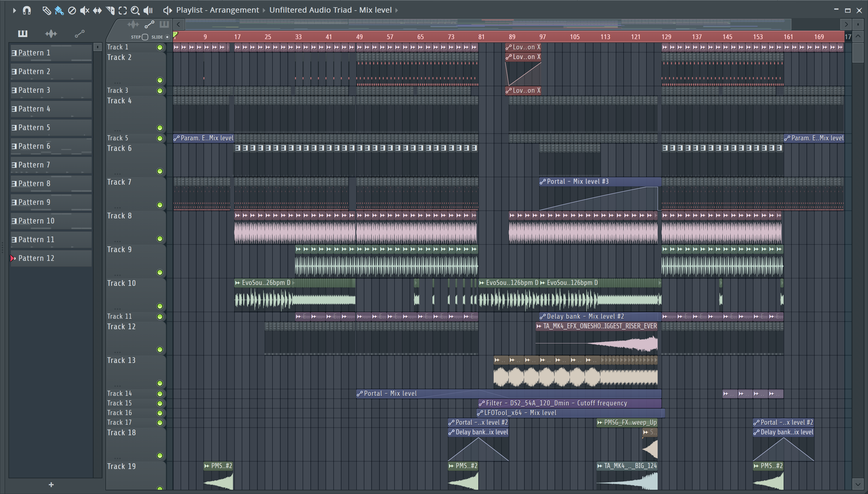
Task: Show automation clips in the picker panel
Action: tap(80, 33)
